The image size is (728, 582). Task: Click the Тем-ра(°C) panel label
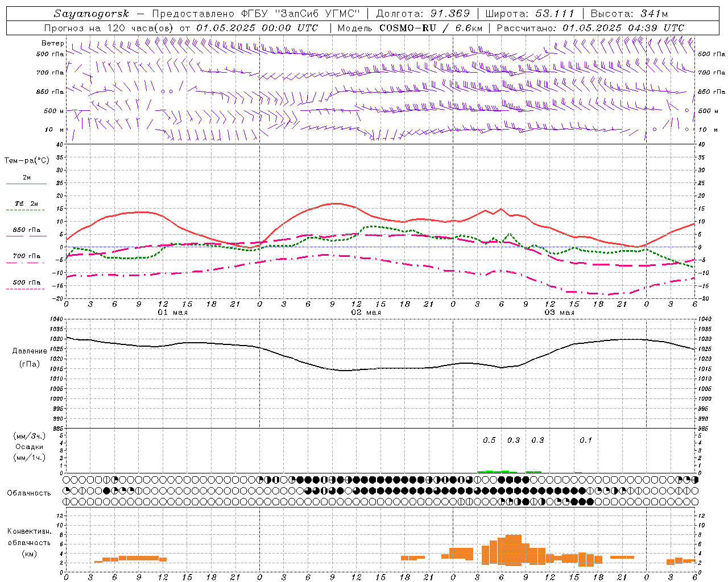click(27, 161)
